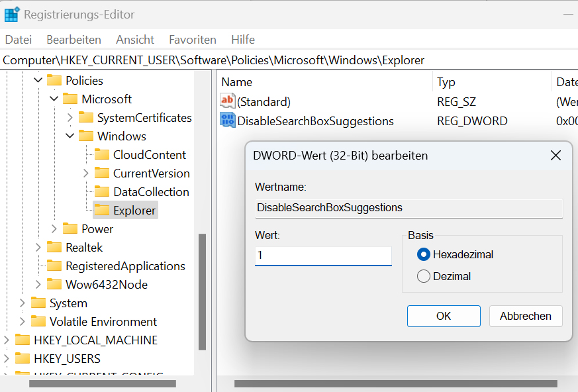Select the Explorer key label in the tree
This screenshot has height=392, width=578.
tap(134, 210)
